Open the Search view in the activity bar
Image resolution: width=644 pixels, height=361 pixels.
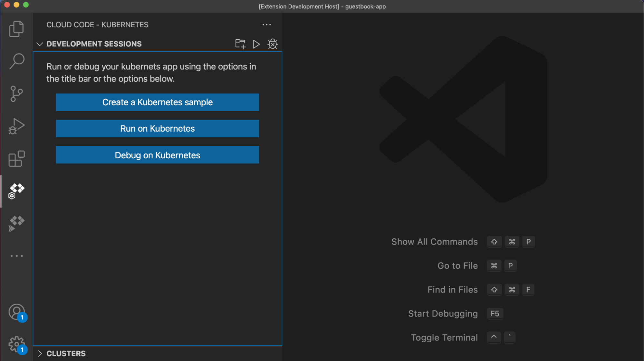click(x=16, y=61)
